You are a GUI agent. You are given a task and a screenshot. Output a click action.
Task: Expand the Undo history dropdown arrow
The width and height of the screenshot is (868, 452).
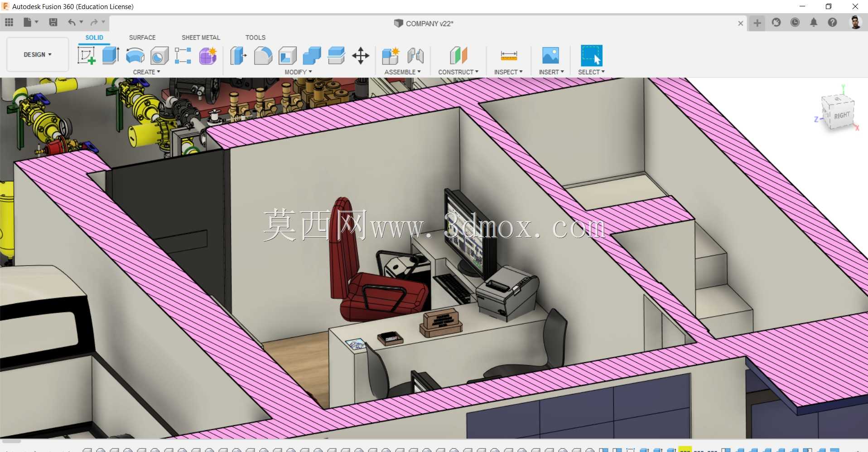[x=82, y=22]
